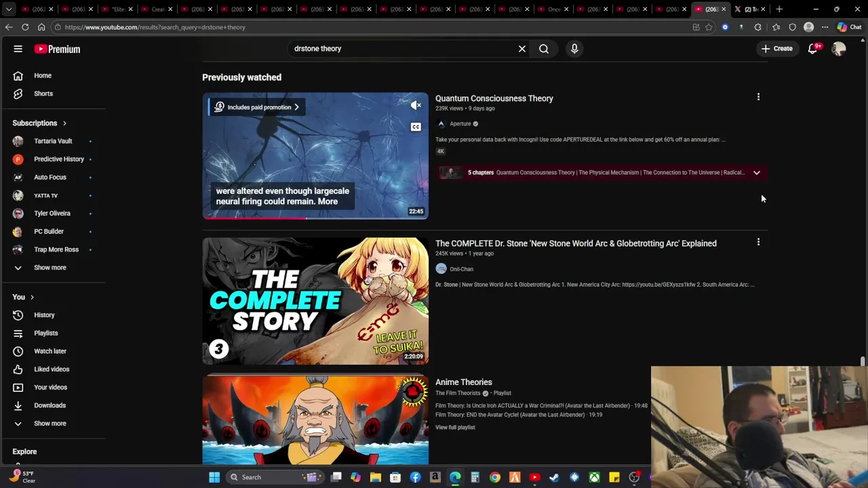This screenshot has width=868, height=488.
Task: View full playlist Anime Theories
Action: (455, 428)
